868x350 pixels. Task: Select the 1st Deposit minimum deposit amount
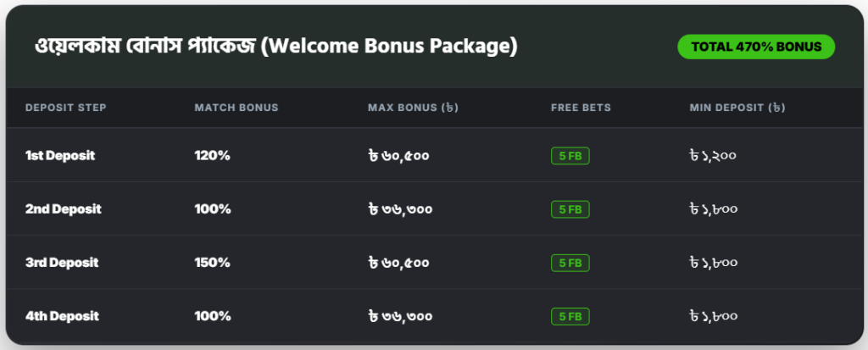[x=714, y=156]
